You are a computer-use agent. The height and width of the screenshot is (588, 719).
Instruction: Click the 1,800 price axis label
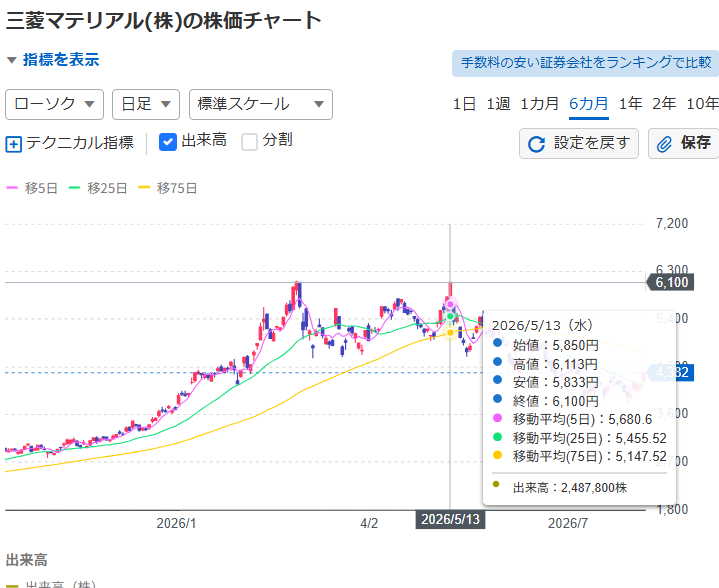pyautogui.click(x=672, y=509)
